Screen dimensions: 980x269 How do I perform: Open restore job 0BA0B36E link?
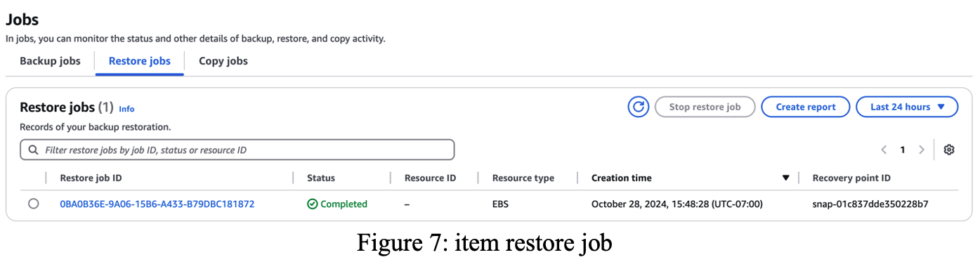click(157, 204)
